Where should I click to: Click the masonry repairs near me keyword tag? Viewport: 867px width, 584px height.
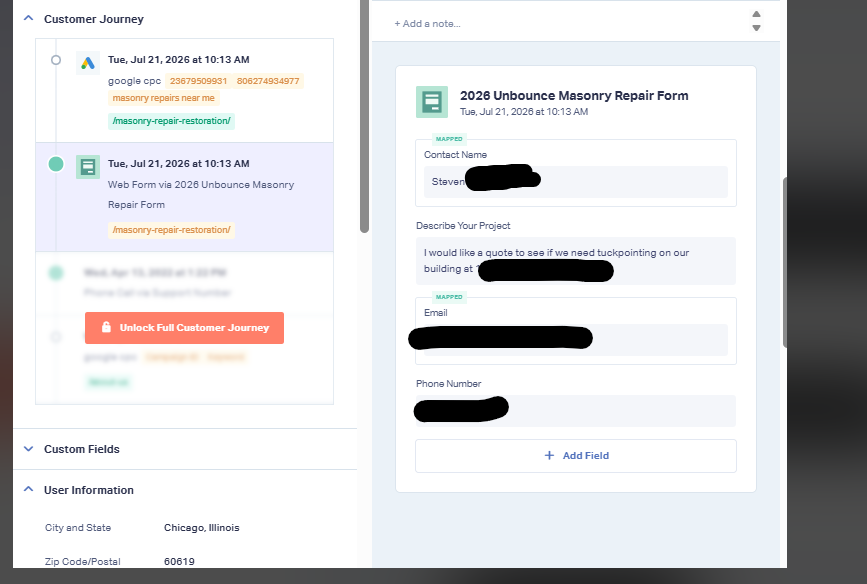164,98
